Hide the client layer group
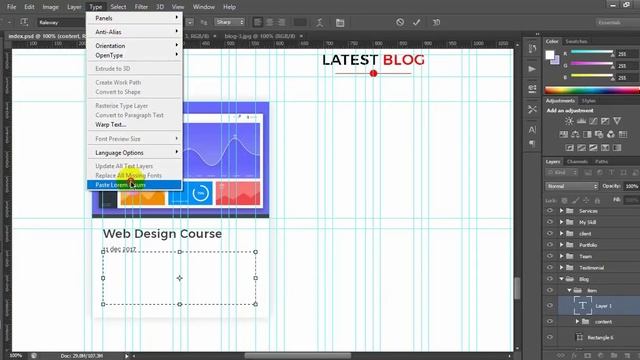 (549, 233)
